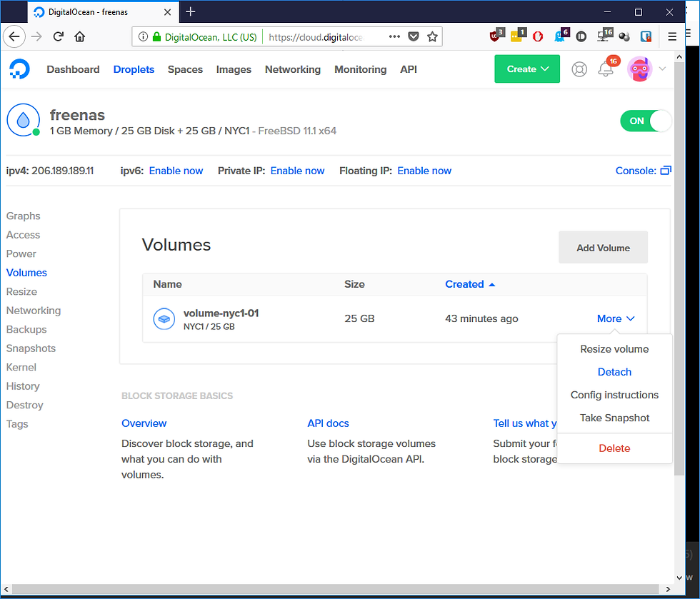Go back with browser back arrow
Screen dimensions: 700x599
[14, 36]
